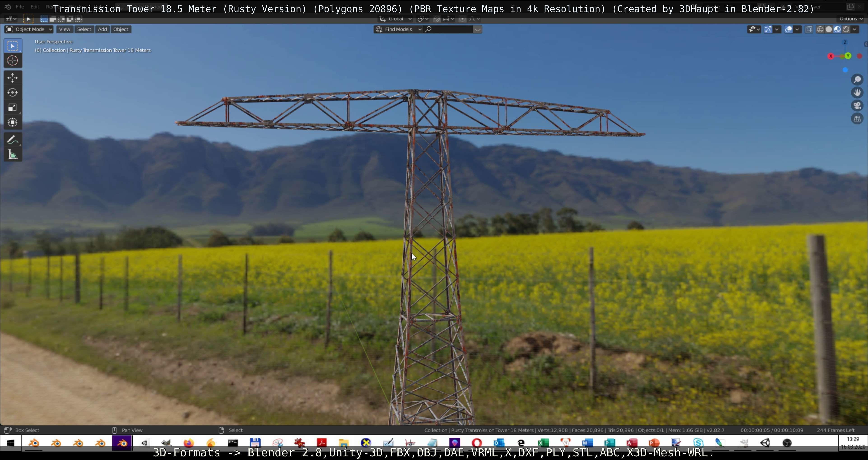Pick the Scale tool

tap(13, 107)
